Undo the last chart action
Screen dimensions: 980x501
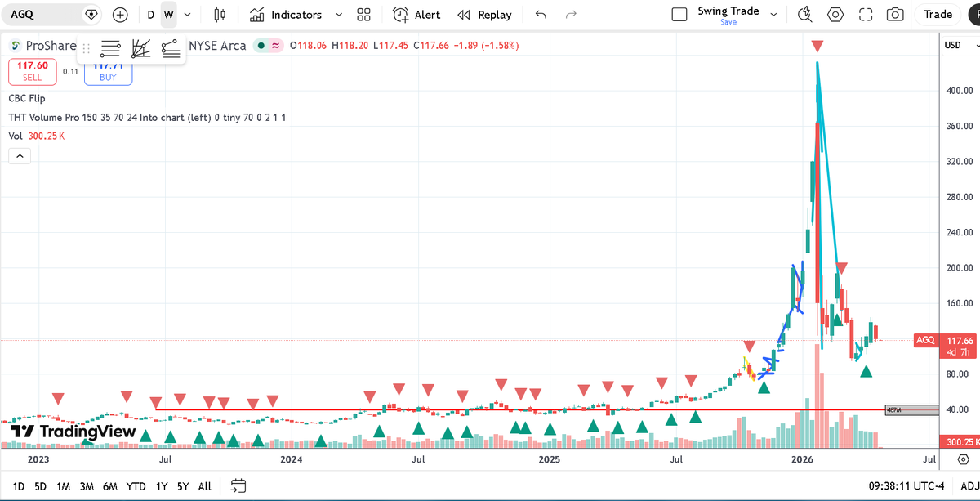pyautogui.click(x=541, y=15)
